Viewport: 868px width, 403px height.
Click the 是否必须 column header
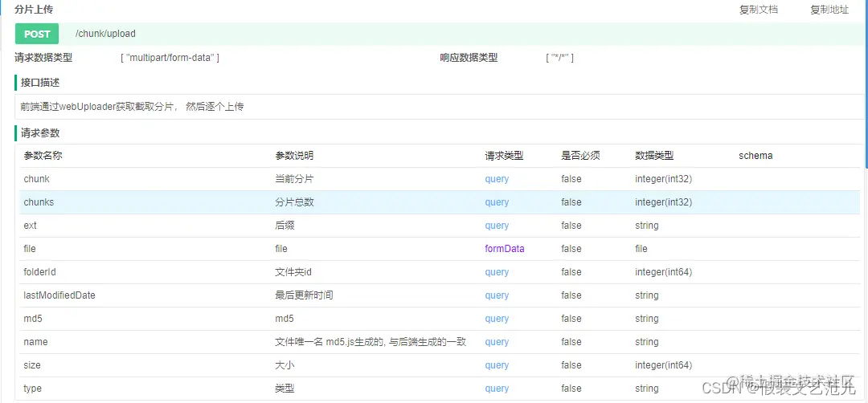click(580, 156)
